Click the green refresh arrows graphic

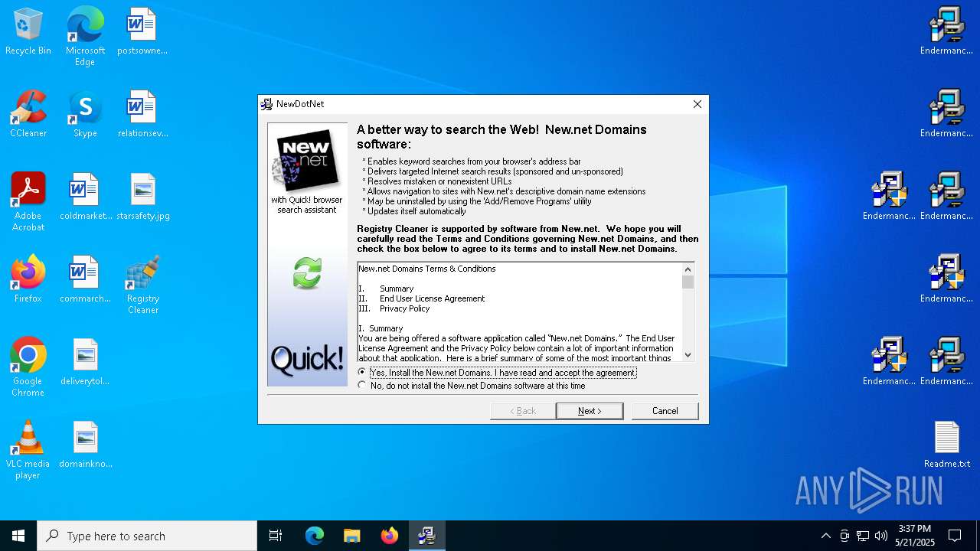tap(307, 273)
